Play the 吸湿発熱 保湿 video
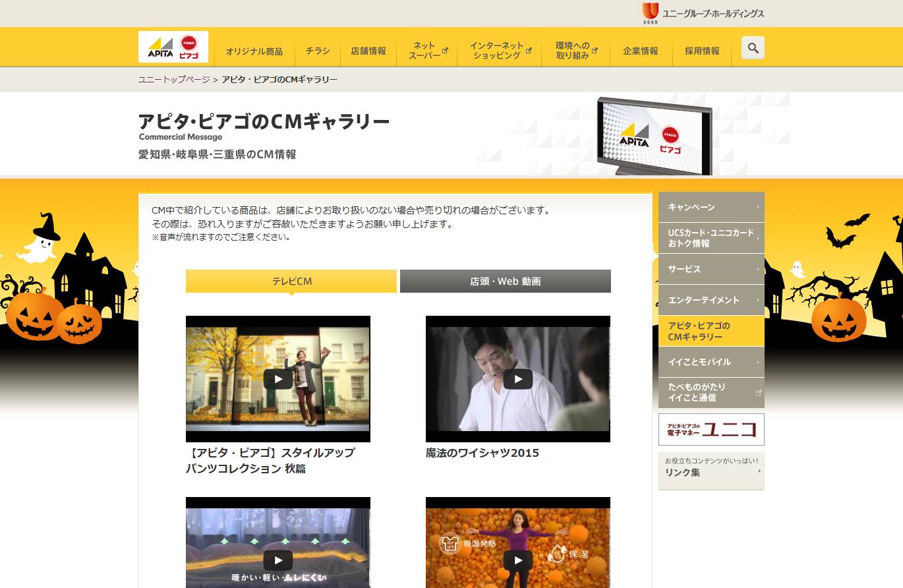The image size is (903, 588). click(518, 560)
